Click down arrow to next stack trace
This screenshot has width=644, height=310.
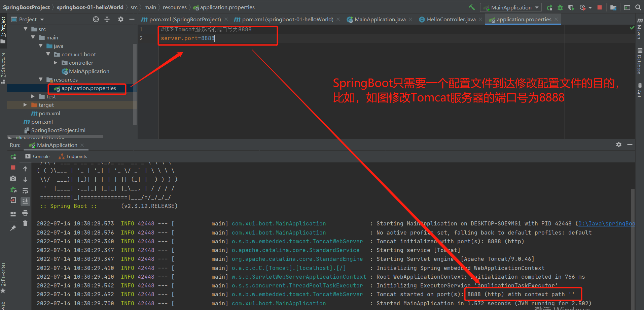[x=25, y=179]
